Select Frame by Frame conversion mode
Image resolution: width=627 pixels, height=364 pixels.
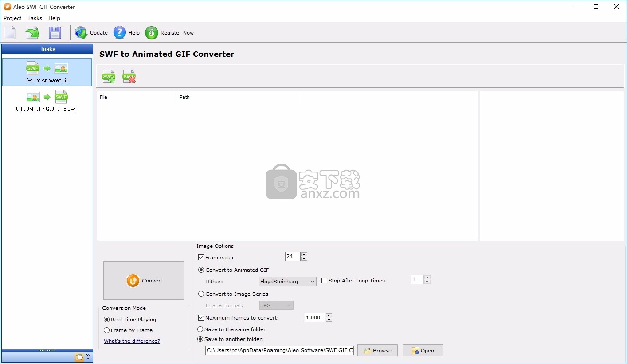(106, 330)
